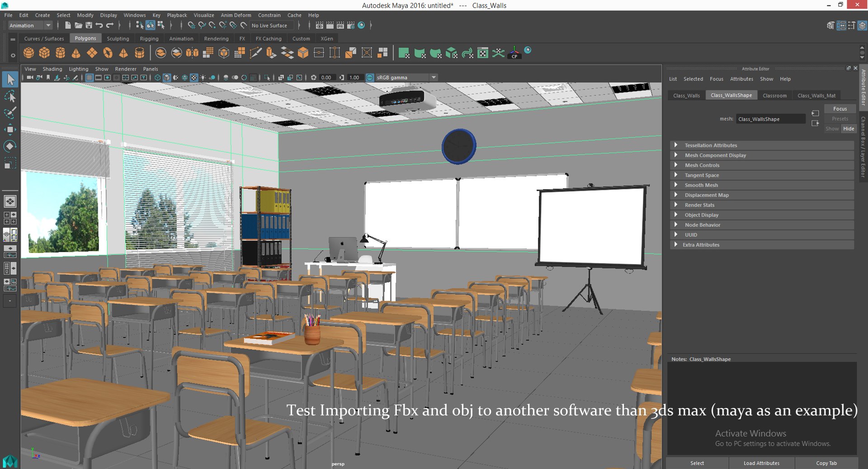868x469 pixels.
Task: Open the Windows menu
Action: 135,15
